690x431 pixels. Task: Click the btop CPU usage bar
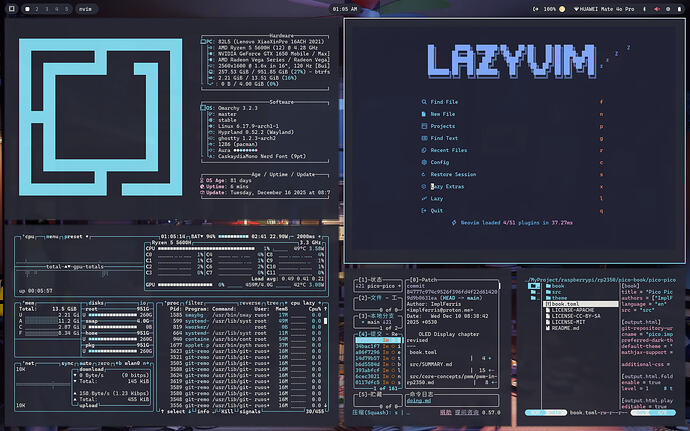coord(206,249)
